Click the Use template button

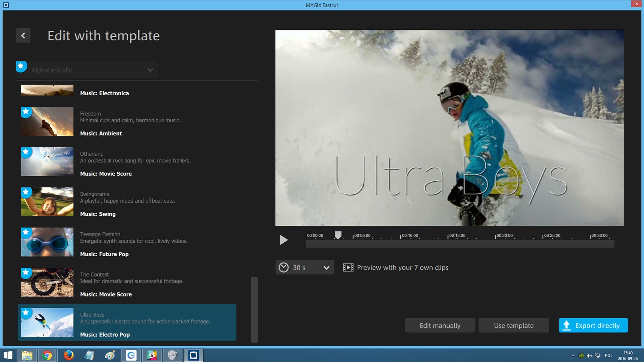click(514, 325)
